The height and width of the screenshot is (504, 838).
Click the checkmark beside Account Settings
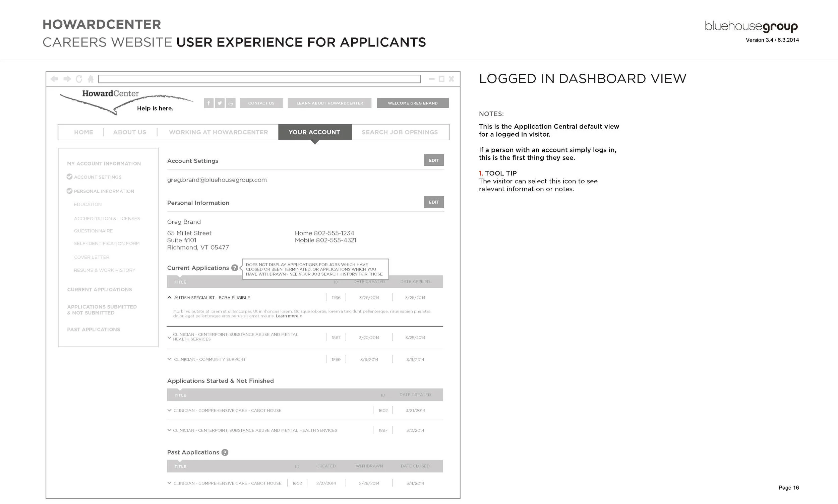69,176
